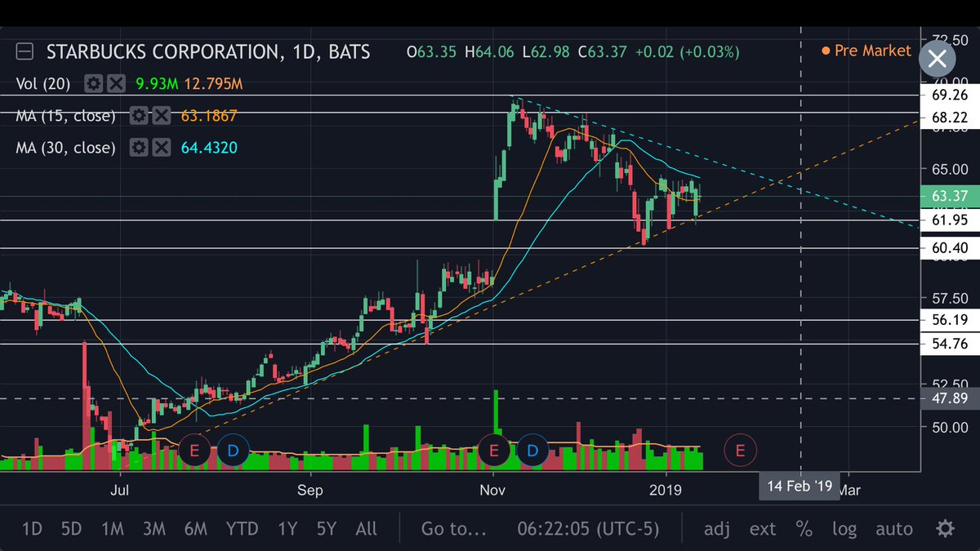
Task: Click the dividend D marker near August
Action: (233, 450)
